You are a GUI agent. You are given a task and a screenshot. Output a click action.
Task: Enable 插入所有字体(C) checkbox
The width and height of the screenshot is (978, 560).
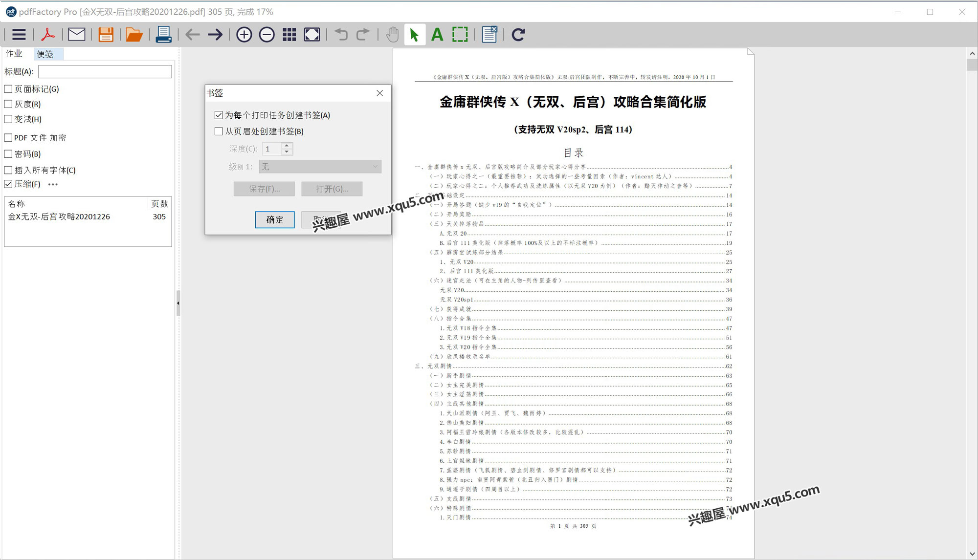click(8, 170)
